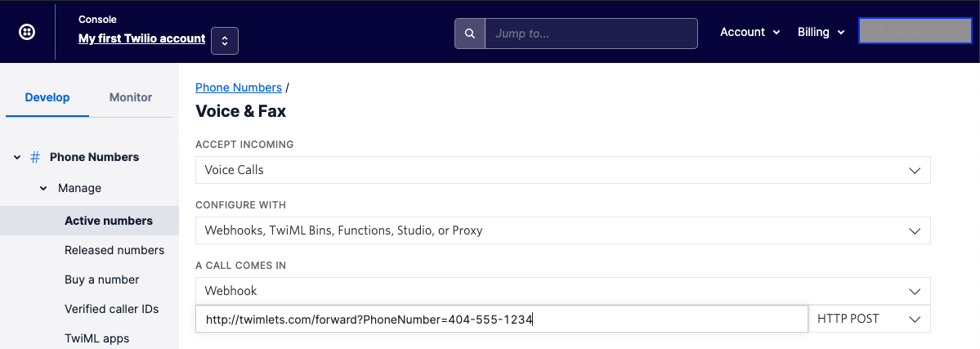Viewport: 980px width, 349px height.
Task: Change the HTTP POST method dropdown
Action: click(870, 319)
